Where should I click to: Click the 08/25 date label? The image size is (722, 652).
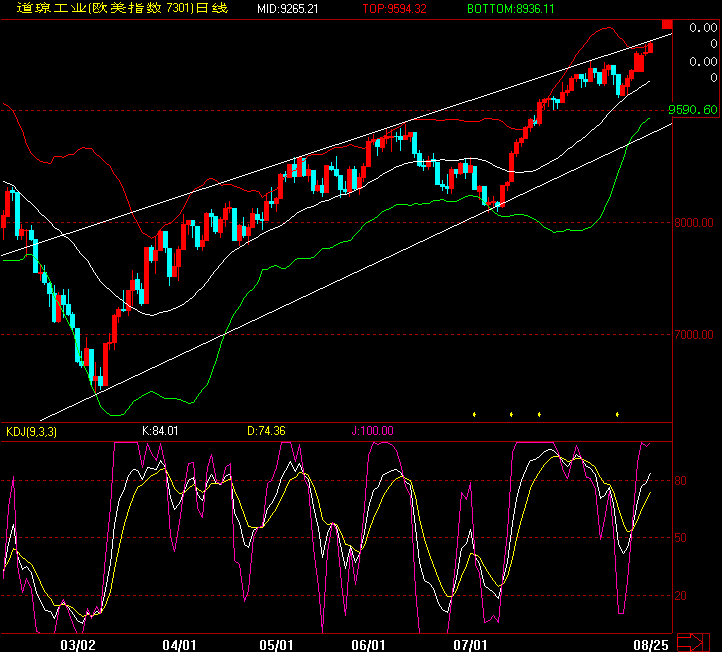pyautogui.click(x=651, y=645)
